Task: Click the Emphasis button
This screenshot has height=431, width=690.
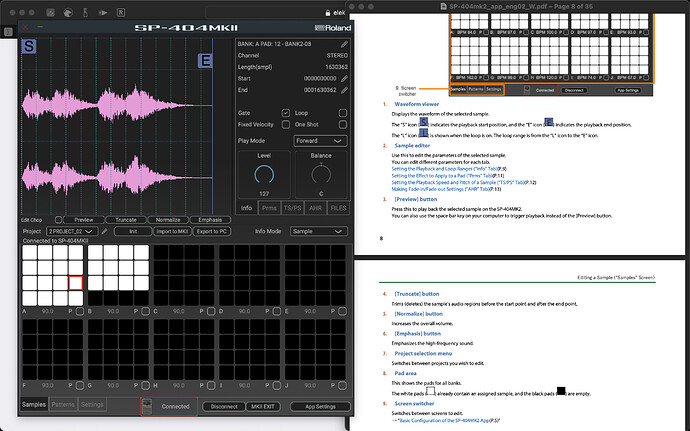Action: coord(210,220)
